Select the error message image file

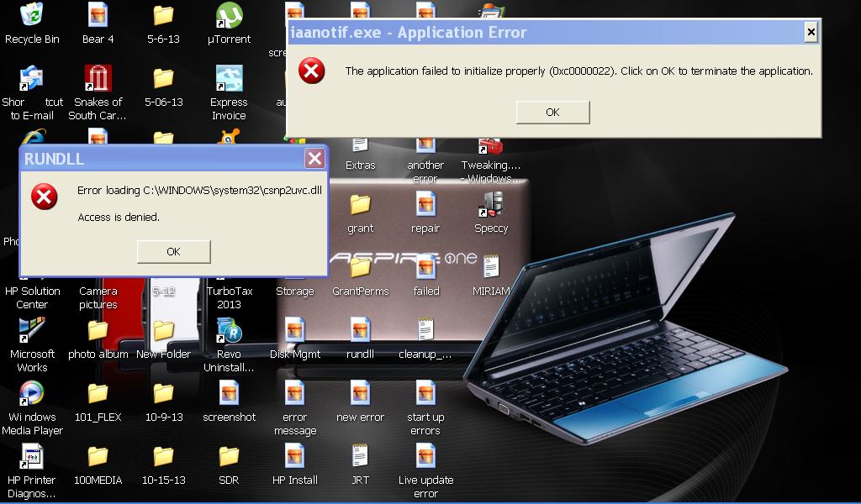295,393
